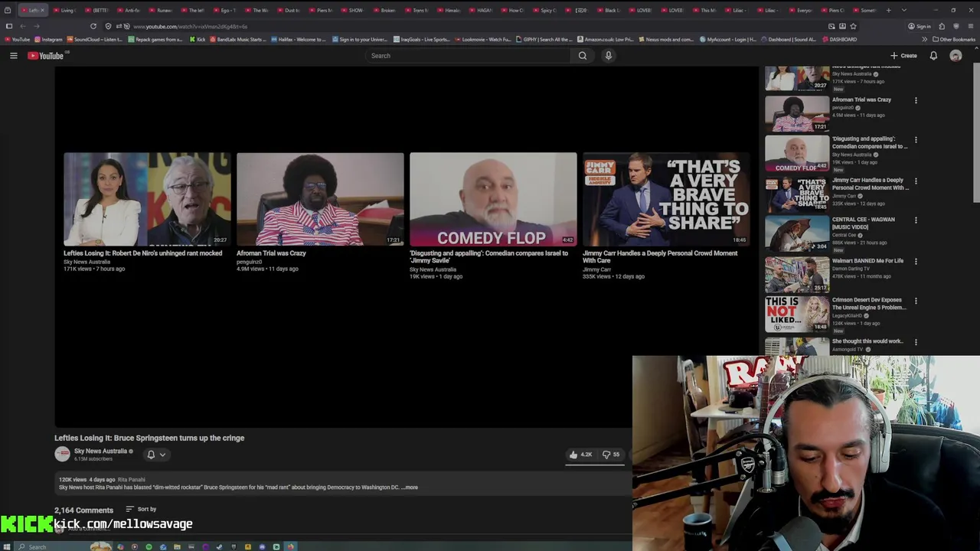Open the Windows Start menu
The width and height of the screenshot is (980, 551).
pos(6,546)
